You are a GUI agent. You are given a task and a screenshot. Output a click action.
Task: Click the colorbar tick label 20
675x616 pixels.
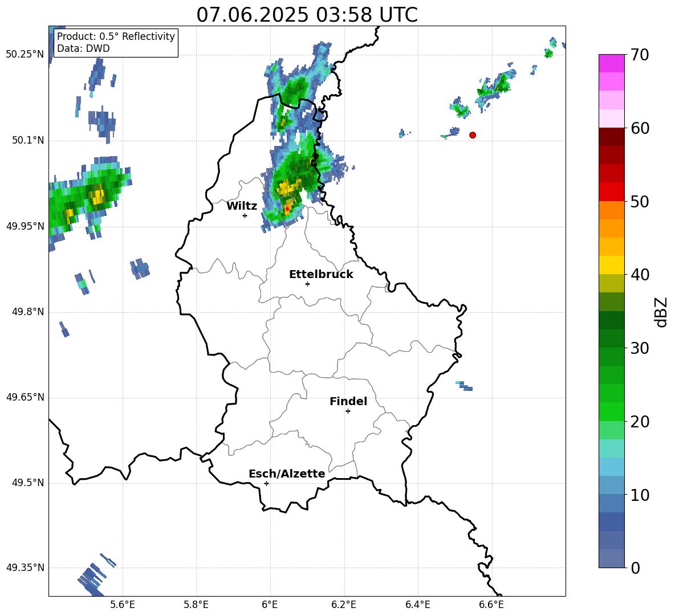[x=640, y=421]
